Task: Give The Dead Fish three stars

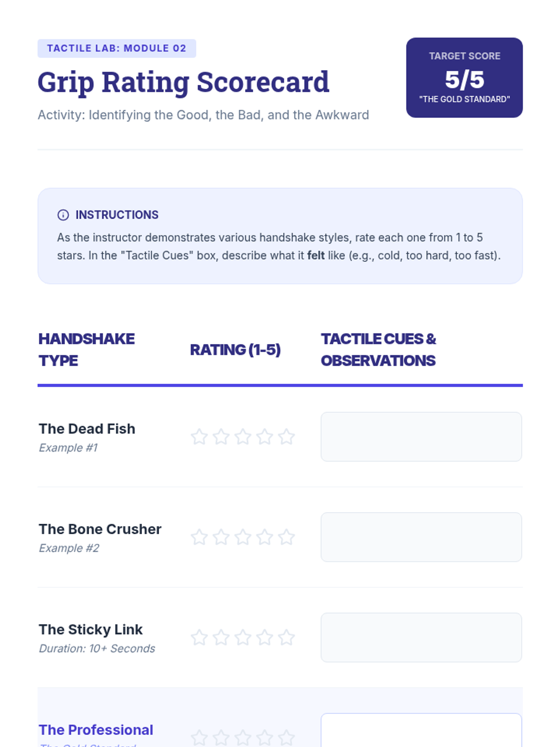Action: point(243,437)
